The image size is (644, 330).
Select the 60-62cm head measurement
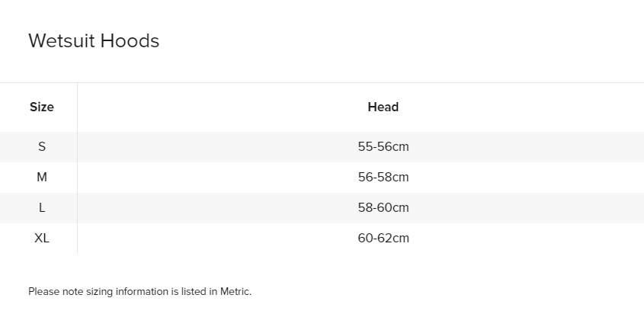[383, 238]
